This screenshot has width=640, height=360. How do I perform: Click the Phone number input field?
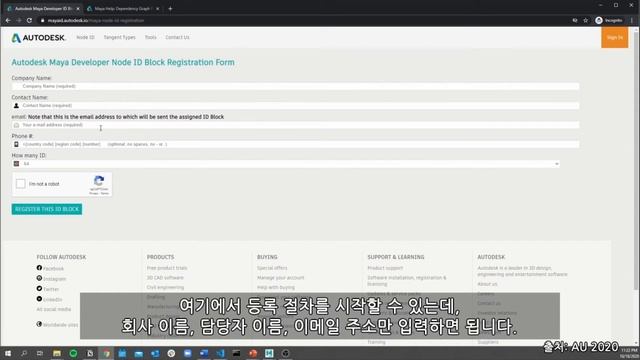pos(295,144)
